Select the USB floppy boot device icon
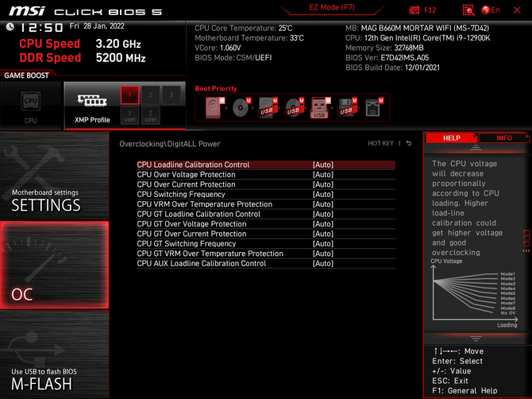 347,107
